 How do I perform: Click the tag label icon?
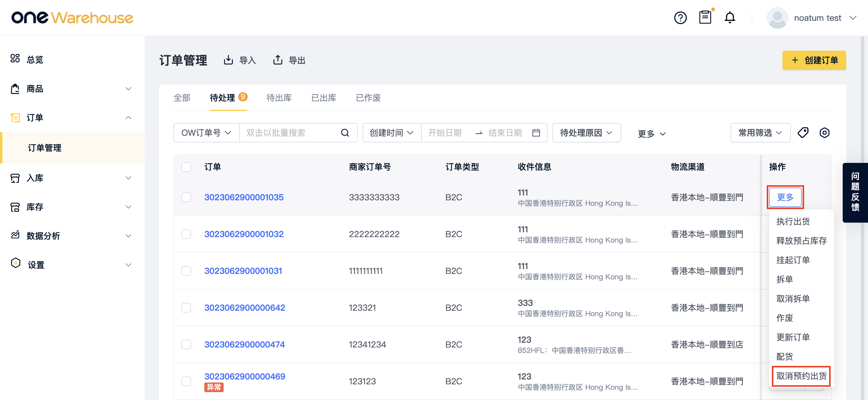click(803, 133)
